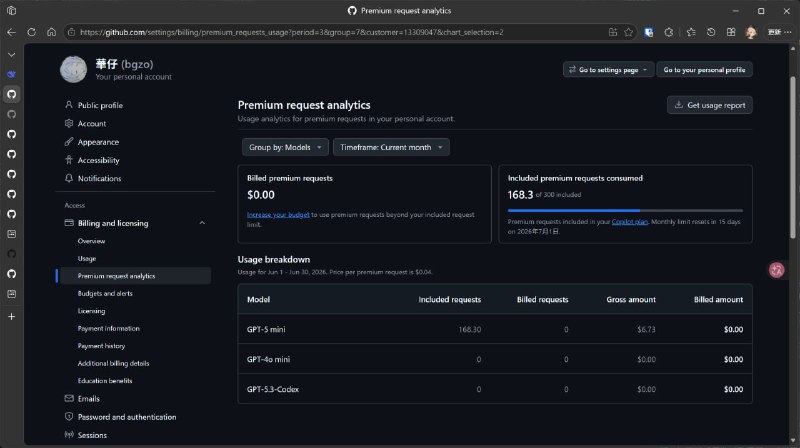
Task: Open the workspaces icon at top-left corner
Action: point(11,11)
